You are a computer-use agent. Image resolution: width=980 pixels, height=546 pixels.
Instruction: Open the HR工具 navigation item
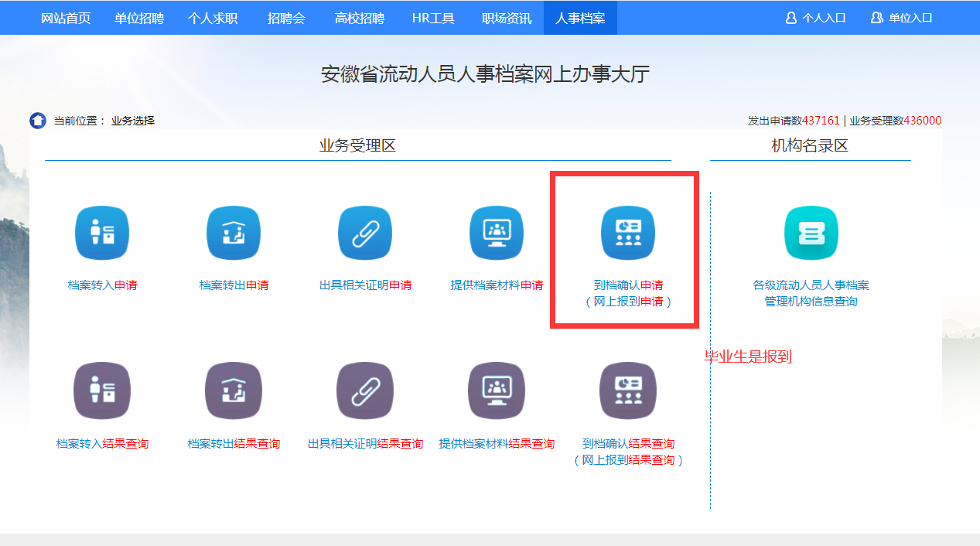433,18
